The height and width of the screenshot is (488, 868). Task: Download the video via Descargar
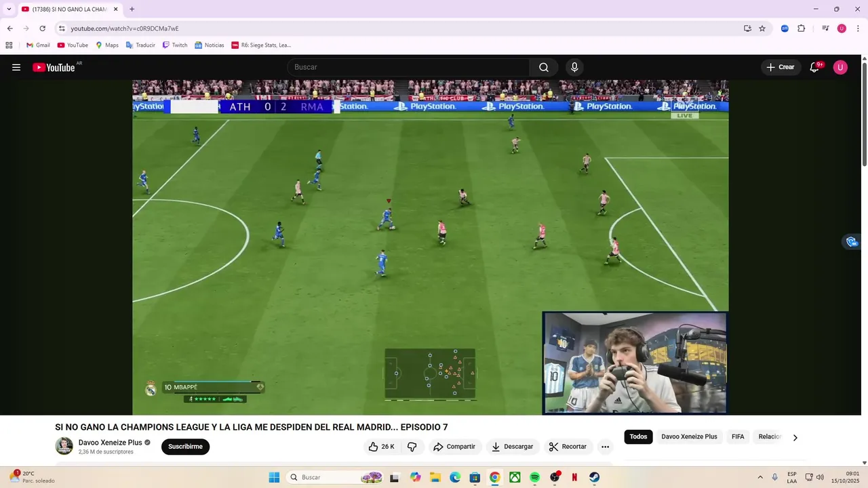tap(512, 447)
